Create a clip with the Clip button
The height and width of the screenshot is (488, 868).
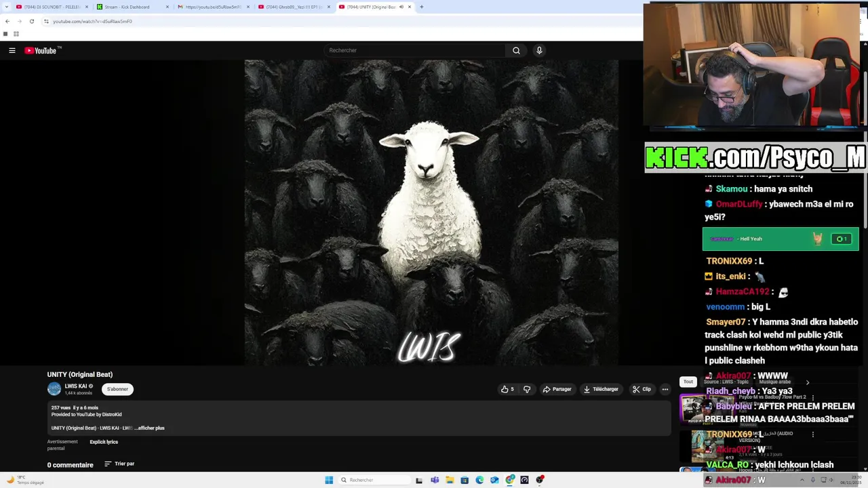point(642,389)
